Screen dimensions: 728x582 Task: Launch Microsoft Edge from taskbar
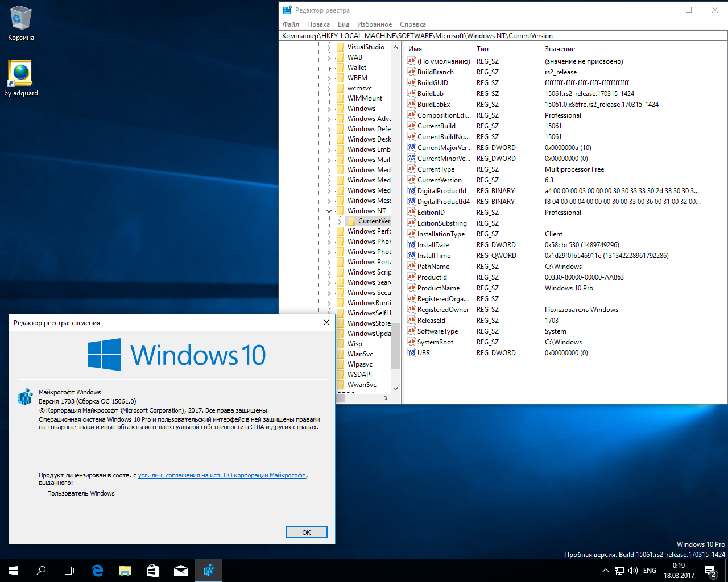[97, 571]
